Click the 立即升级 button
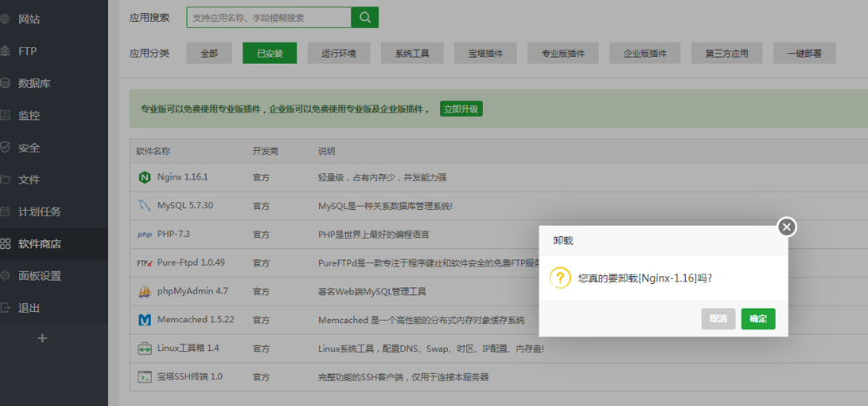 coord(461,108)
